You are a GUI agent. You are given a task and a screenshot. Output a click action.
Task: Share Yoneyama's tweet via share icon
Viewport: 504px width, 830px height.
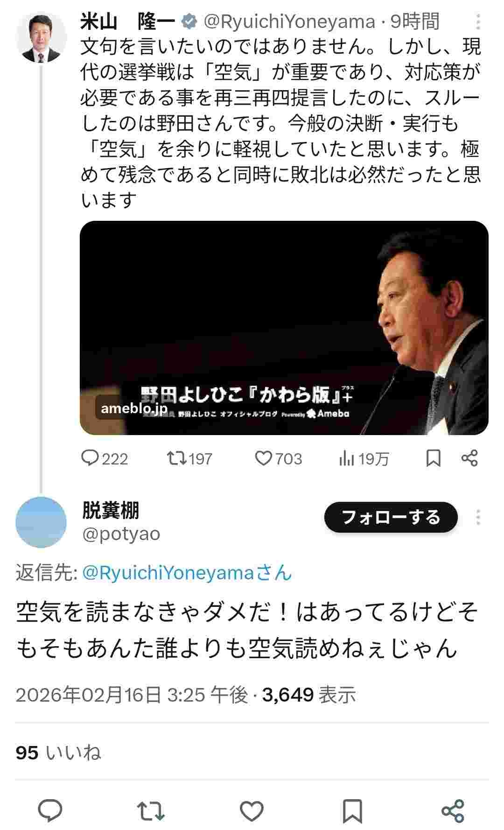(x=469, y=458)
